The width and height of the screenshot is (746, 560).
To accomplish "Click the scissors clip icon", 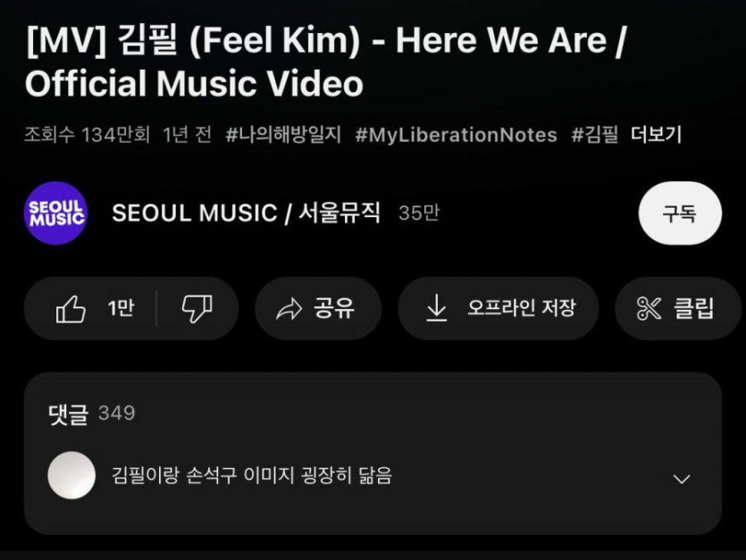I will pyautogui.click(x=649, y=308).
